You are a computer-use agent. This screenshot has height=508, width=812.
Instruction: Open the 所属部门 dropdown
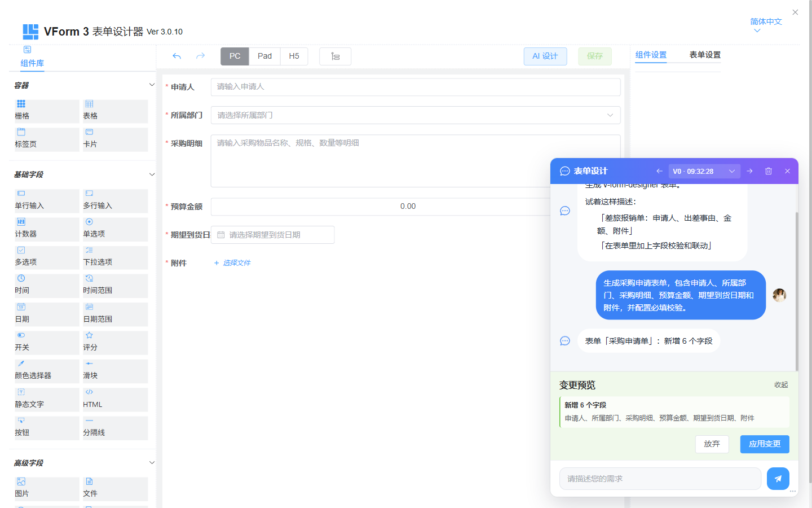click(x=416, y=115)
